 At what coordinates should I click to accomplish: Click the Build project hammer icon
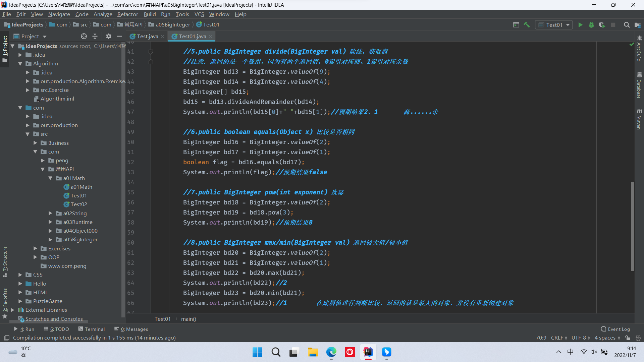(527, 25)
